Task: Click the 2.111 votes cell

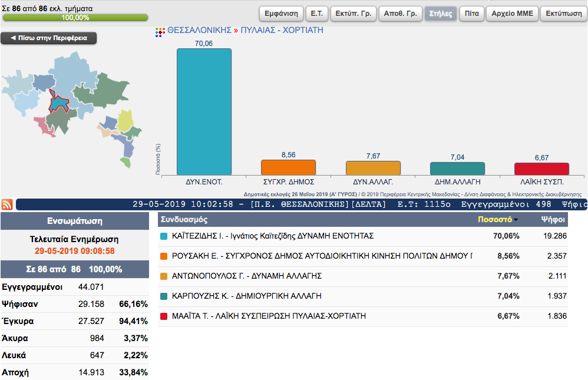Action: [x=557, y=276]
